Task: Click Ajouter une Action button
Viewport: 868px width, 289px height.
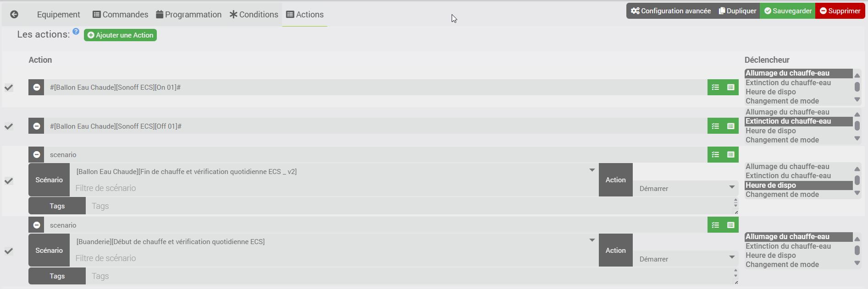Action: click(120, 35)
